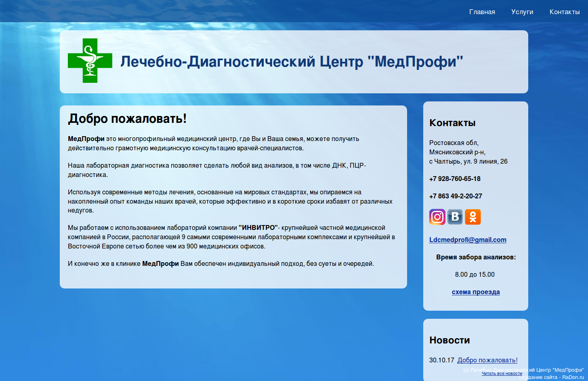The image size is (588, 381).
Task: Click the hours text 8.00 до 15.00
Action: pos(475,274)
